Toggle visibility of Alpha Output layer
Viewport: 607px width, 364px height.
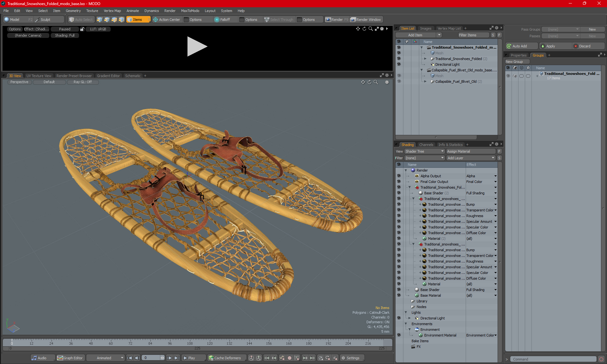[x=399, y=176]
